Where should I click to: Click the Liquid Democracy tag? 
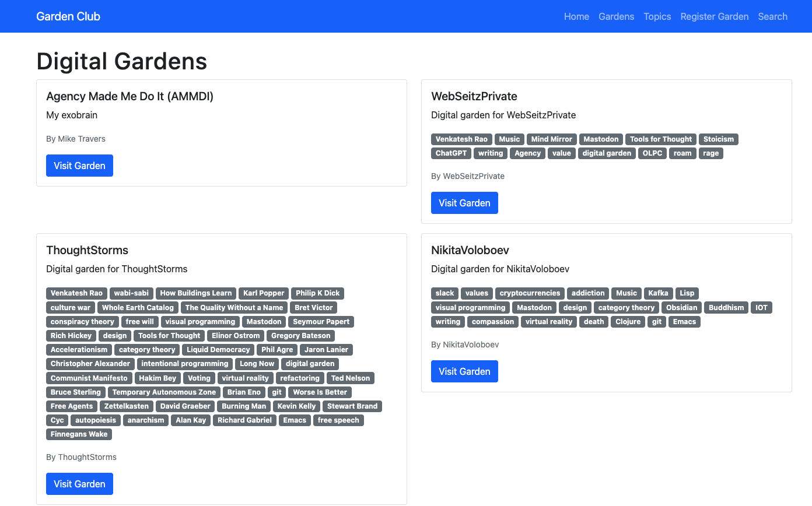218,350
